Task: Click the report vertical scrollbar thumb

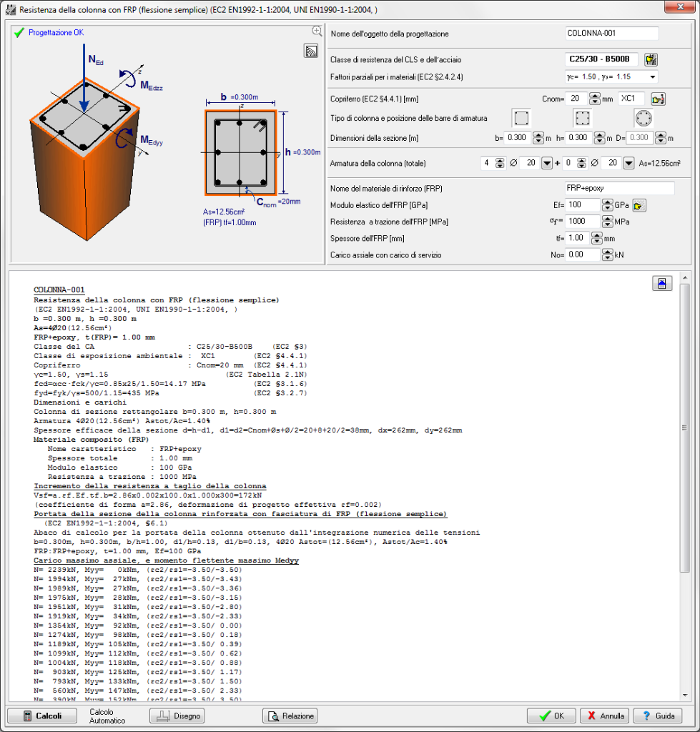Action: (684, 427)
